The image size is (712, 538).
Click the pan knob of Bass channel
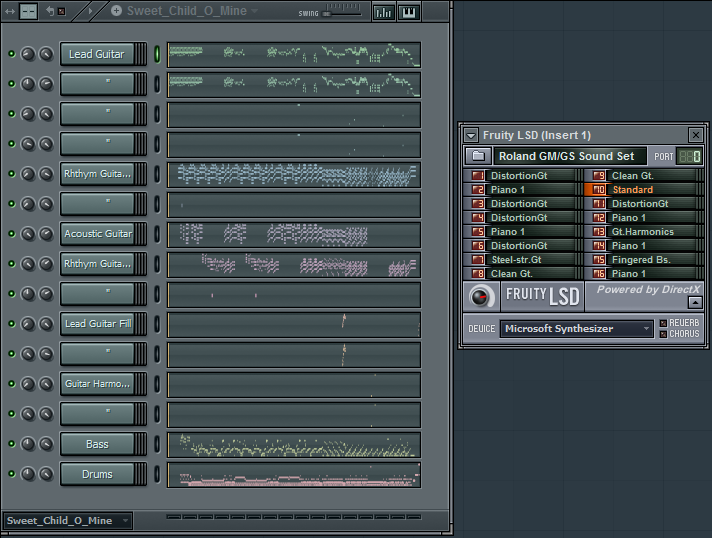28,444
